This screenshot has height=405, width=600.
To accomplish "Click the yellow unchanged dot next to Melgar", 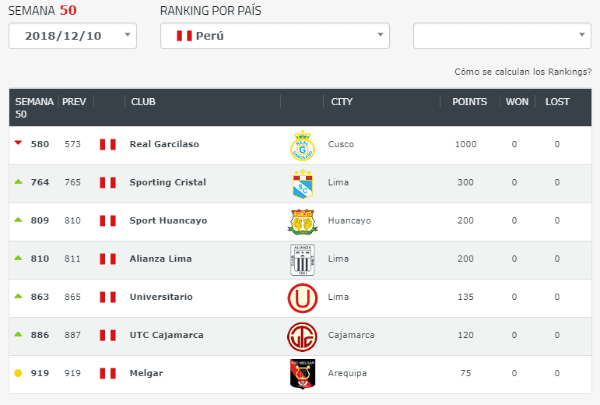I will pyautogui.click(x=17, y=373).
